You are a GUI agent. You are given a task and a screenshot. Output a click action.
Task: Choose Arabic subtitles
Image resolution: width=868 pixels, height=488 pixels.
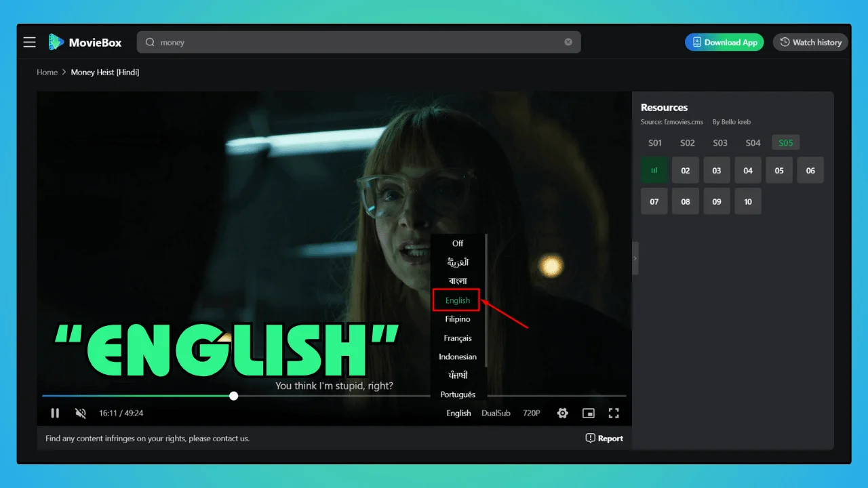point(458,262)
